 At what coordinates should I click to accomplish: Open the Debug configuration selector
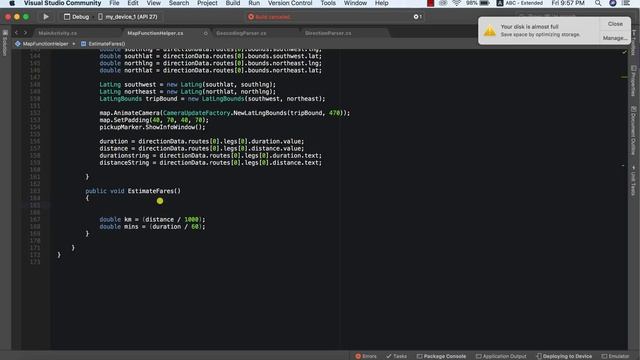tap(76, 17)
